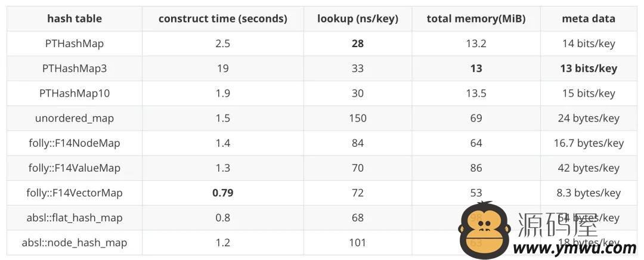Image resolution: width=644 pixels, height=260 pixels.
Task: Click the folly::F14ValueMap cell
Action: coord(75,168)
